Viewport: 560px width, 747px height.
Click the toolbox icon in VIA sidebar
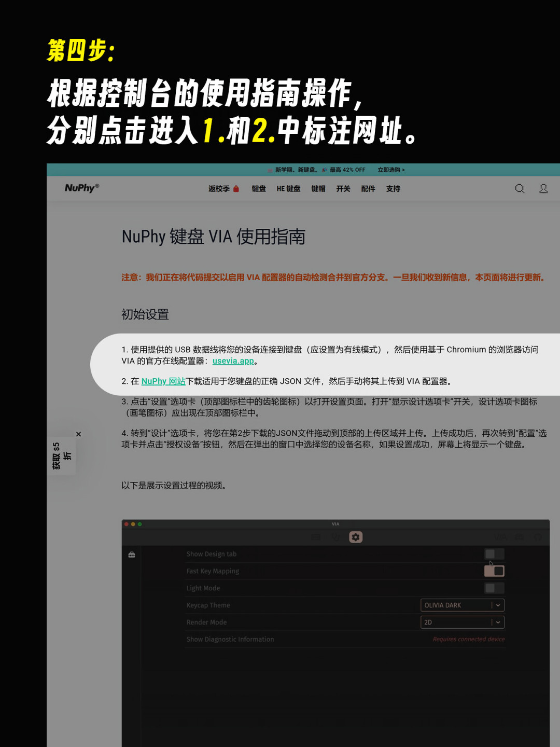132,555
